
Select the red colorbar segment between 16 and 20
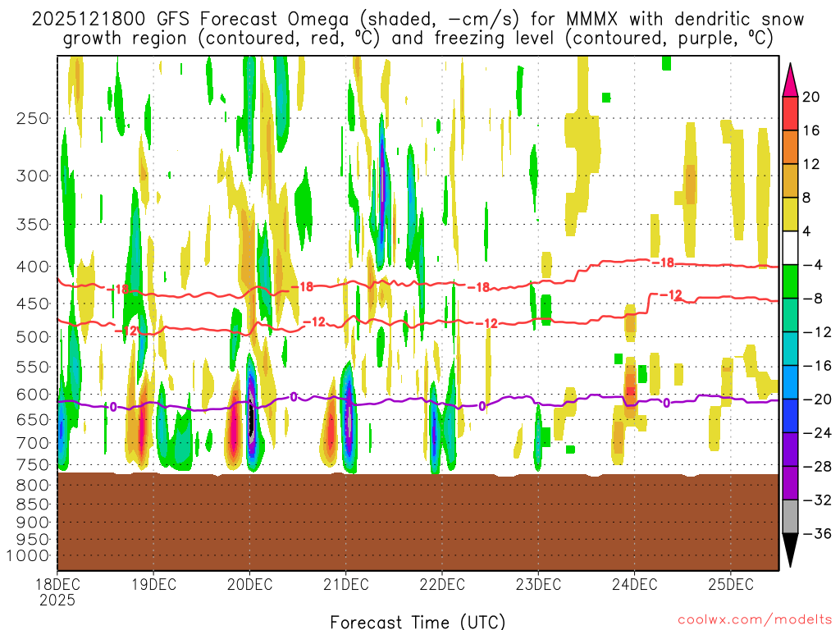pos(792,113)
